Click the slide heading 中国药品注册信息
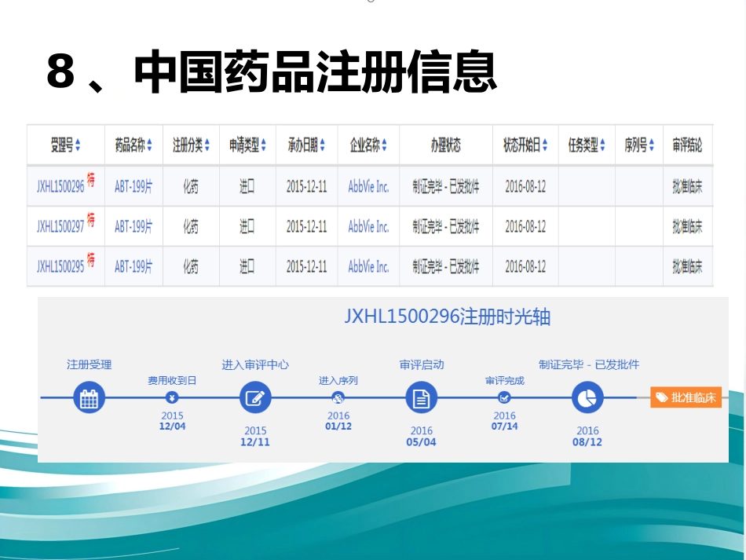This screenshot has height=560, width=746. click(316, 71)
